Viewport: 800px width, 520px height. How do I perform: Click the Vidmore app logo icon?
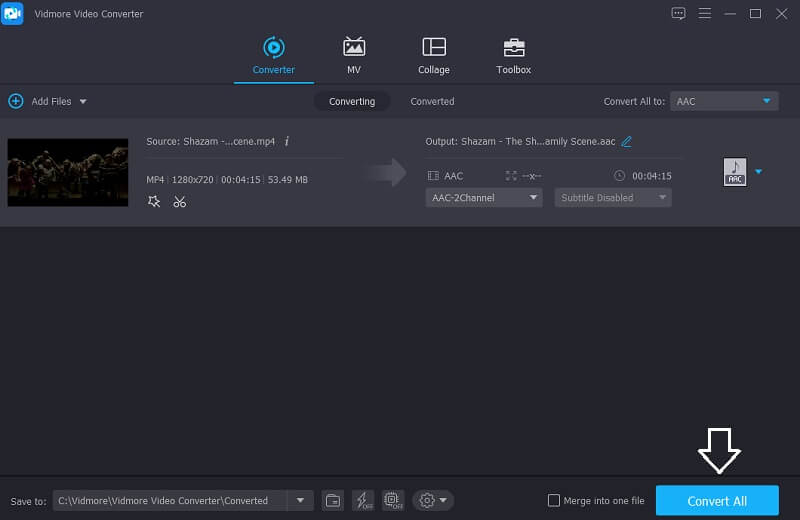tap(12, 13)
